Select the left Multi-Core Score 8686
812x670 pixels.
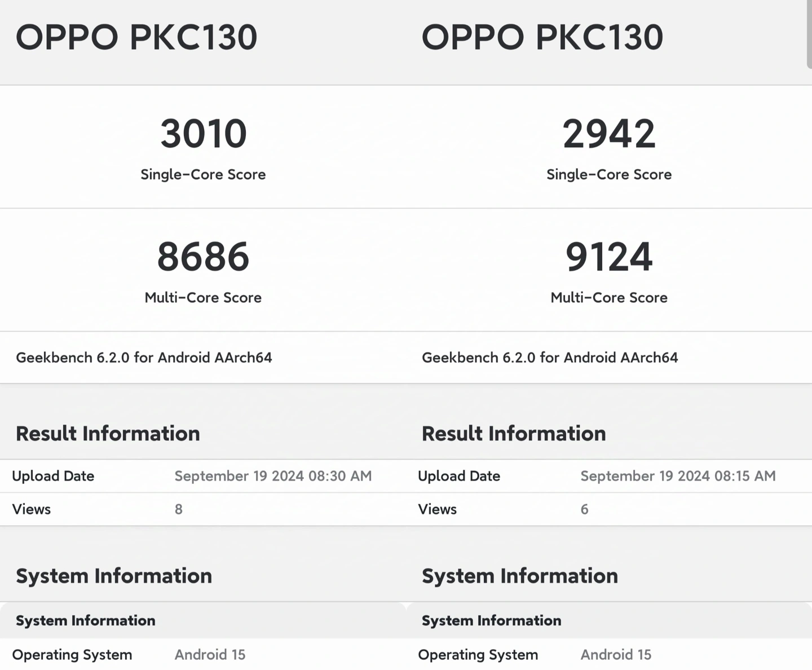[203, 257]
